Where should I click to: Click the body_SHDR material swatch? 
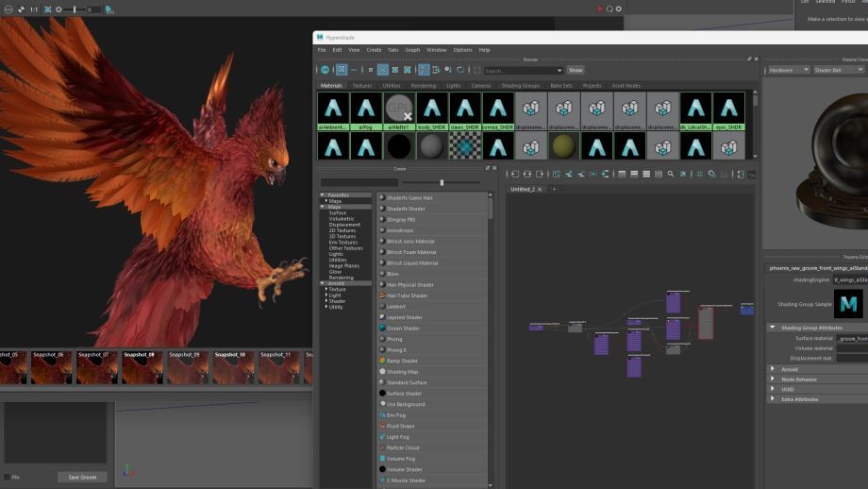pos(432,110)
